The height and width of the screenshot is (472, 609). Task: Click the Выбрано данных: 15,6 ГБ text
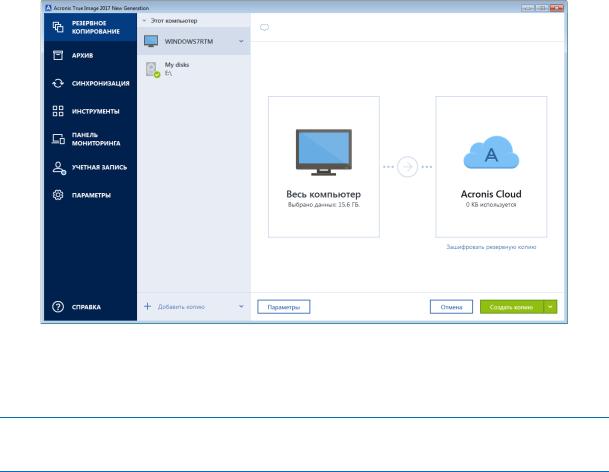point(324,205)
